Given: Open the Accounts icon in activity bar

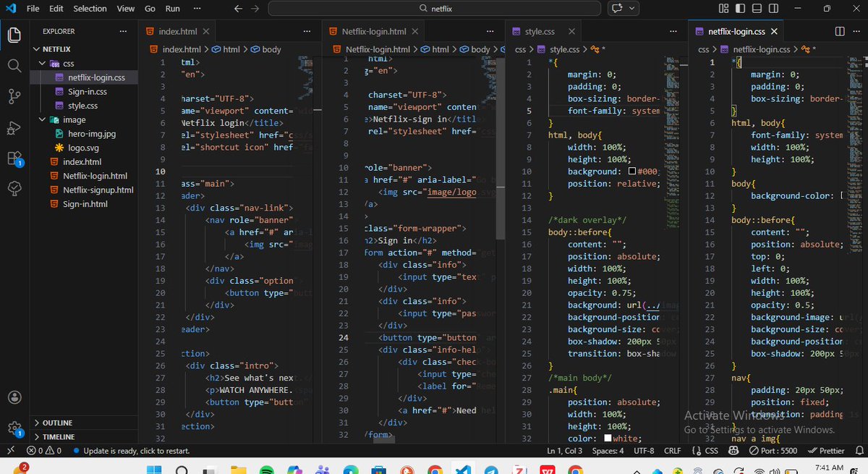Looking at the screenshot, I should pos(14,397).
